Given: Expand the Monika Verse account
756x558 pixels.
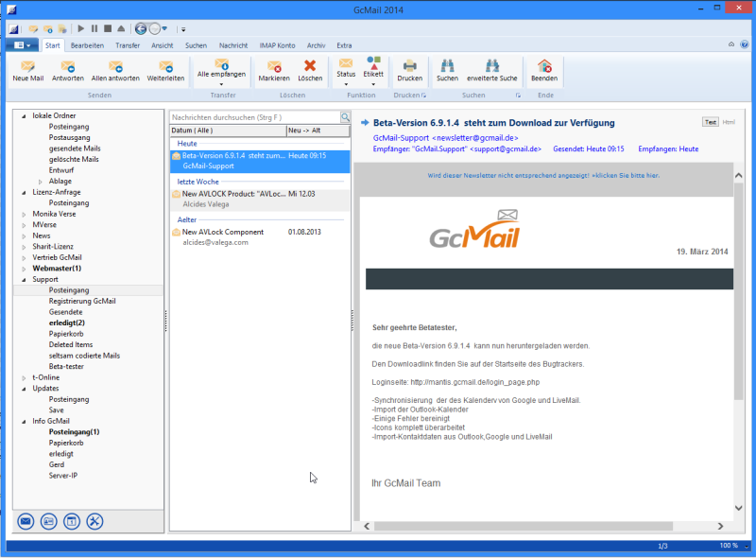Looking at the screenshot, I should (24, 214).
